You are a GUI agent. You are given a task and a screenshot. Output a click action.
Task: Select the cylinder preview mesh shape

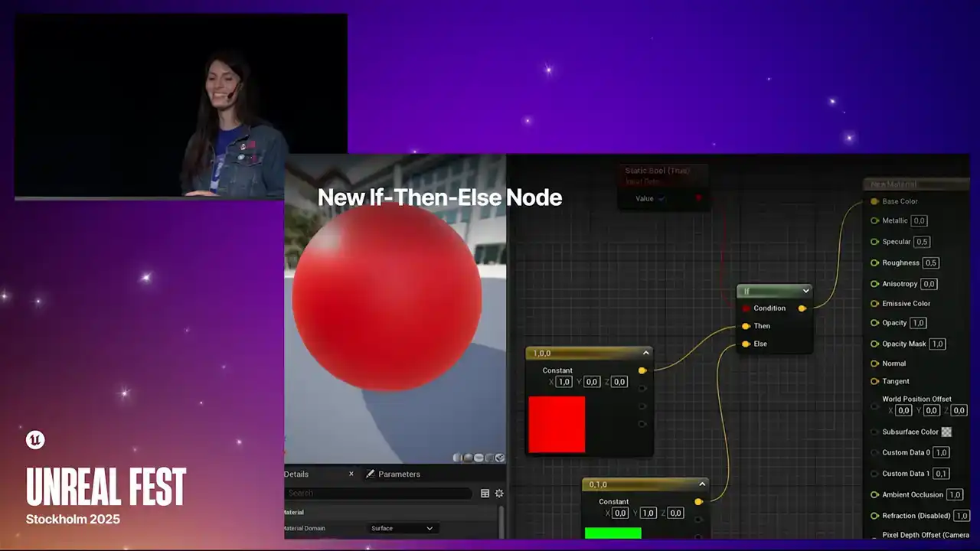tap(458, 458)
